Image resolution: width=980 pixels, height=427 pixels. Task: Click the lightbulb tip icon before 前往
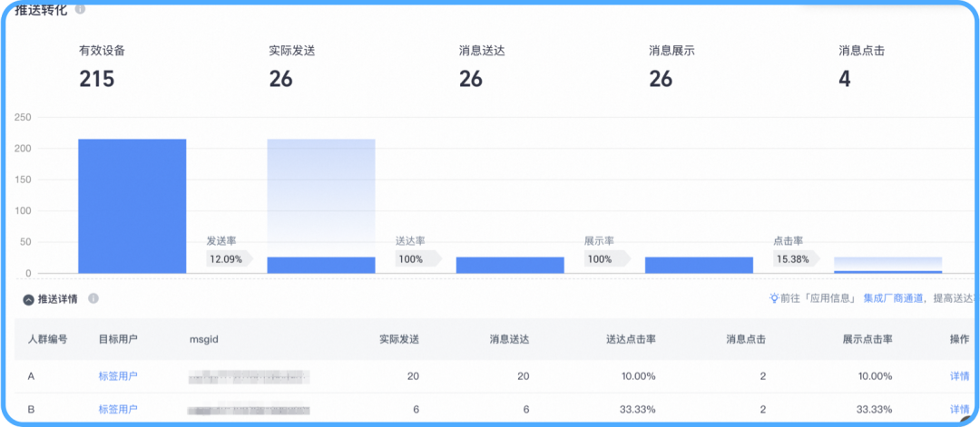(774, 298)
